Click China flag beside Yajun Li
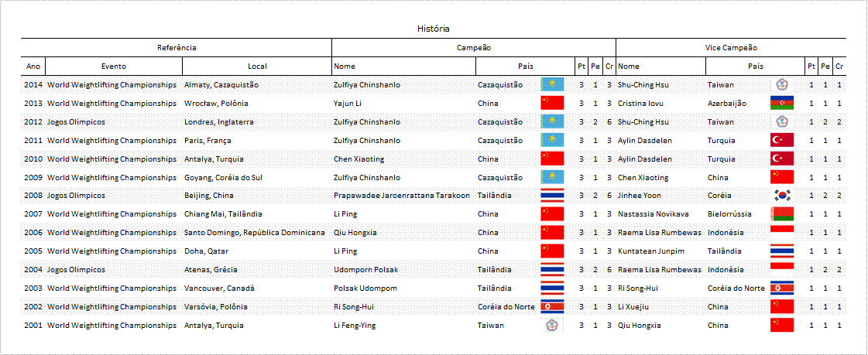 pyautogui.click(x=552, y=103)
